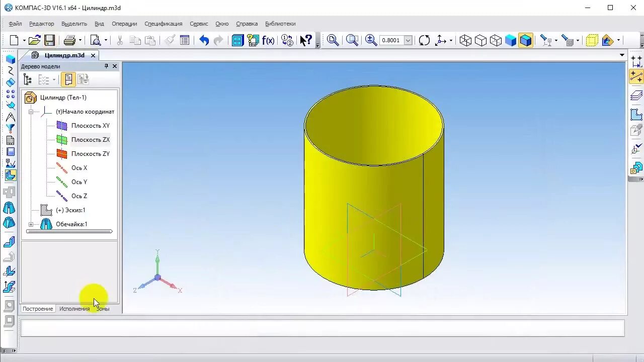Open the Библиотеки menu

[x=280, y=24]
